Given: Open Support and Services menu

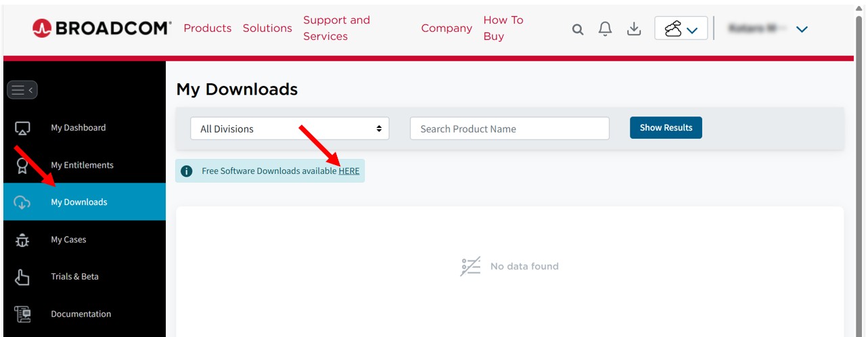Looking at the screenshot, I should click(336, 28).
